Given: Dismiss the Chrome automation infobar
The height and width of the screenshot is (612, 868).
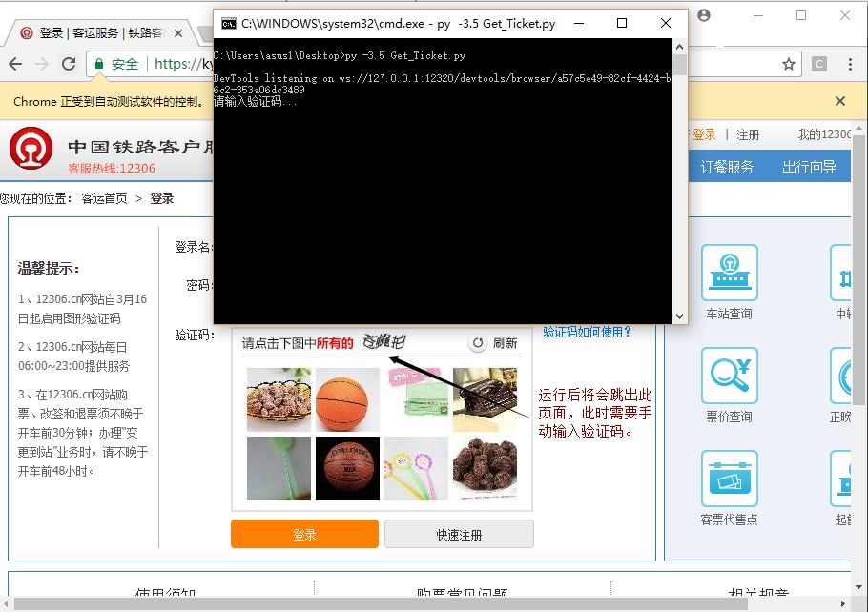Looking at the screenshot, I should (839, 101).
